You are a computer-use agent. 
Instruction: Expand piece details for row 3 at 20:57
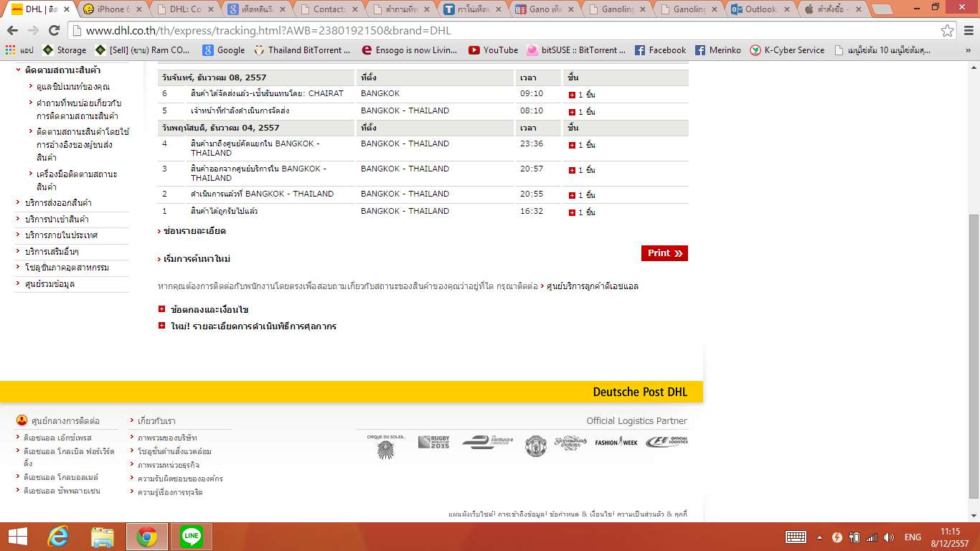point(572,170)
